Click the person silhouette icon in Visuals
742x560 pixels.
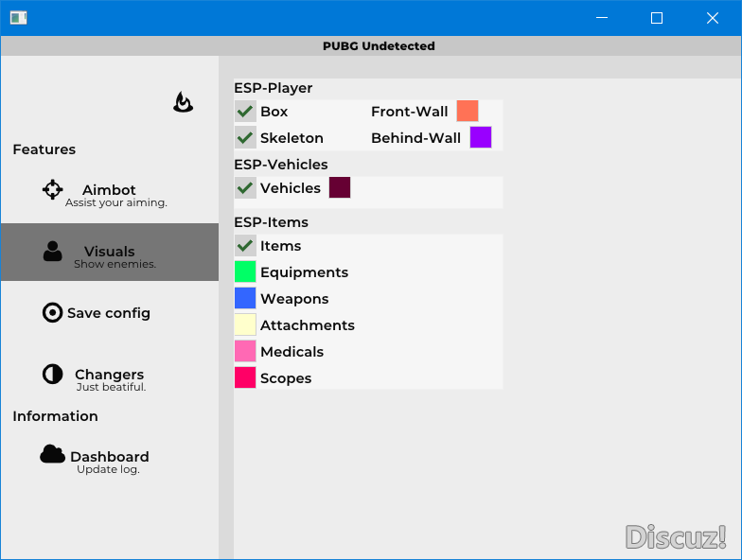point(53,252)
